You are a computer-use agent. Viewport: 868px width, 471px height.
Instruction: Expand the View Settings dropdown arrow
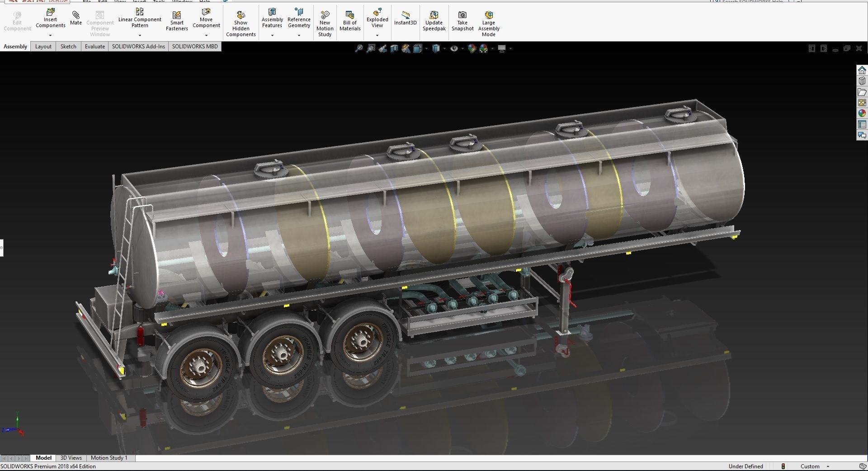[510, 48]
